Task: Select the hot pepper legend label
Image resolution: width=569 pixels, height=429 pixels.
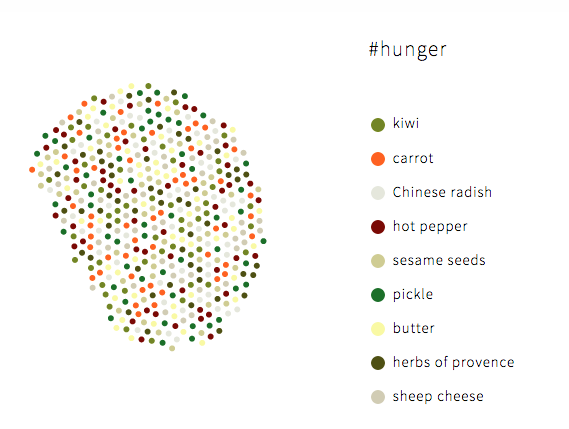Action: [430, 226]
